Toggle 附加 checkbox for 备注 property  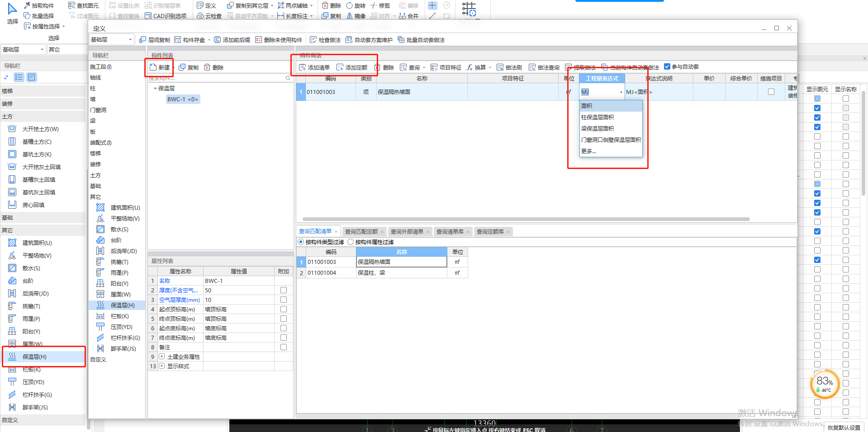pos(284,347)
